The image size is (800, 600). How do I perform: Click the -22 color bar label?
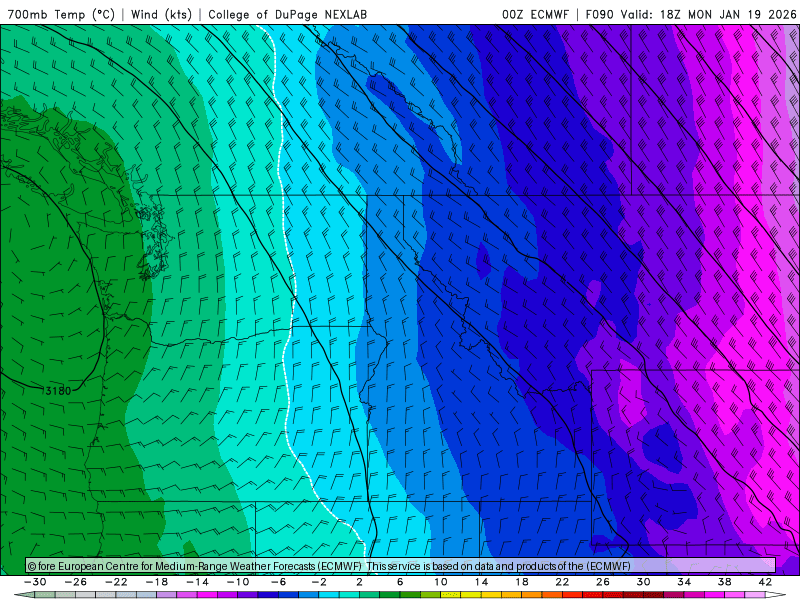pyautogui.click(x=116, y=582)
